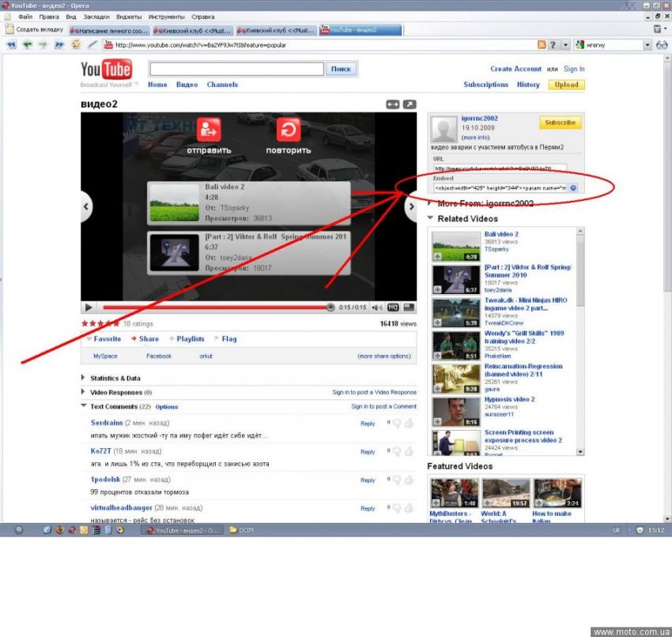Click the thumbs down on Serdrains comment
This screenshot has height=637, width=672.
(x=398, y=424)
